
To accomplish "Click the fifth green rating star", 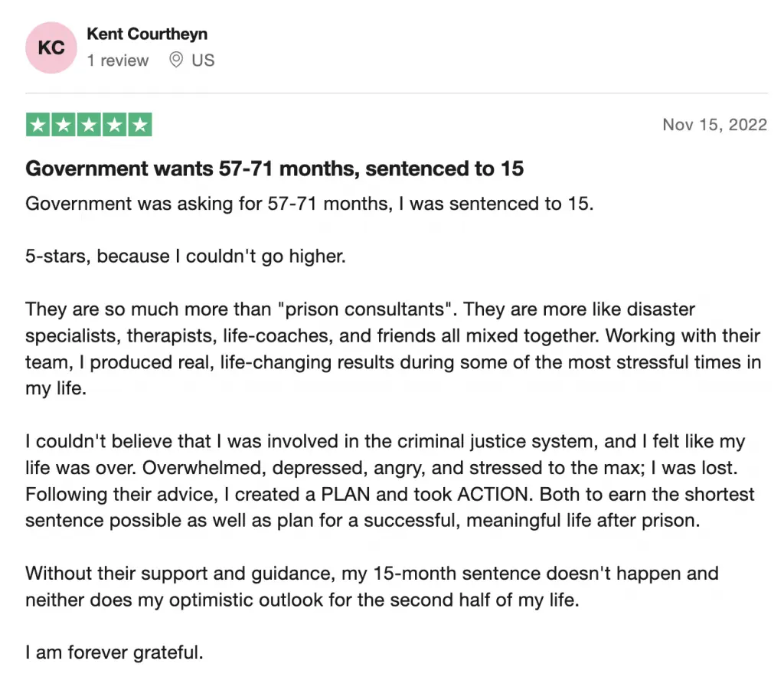I will (139, 125).
